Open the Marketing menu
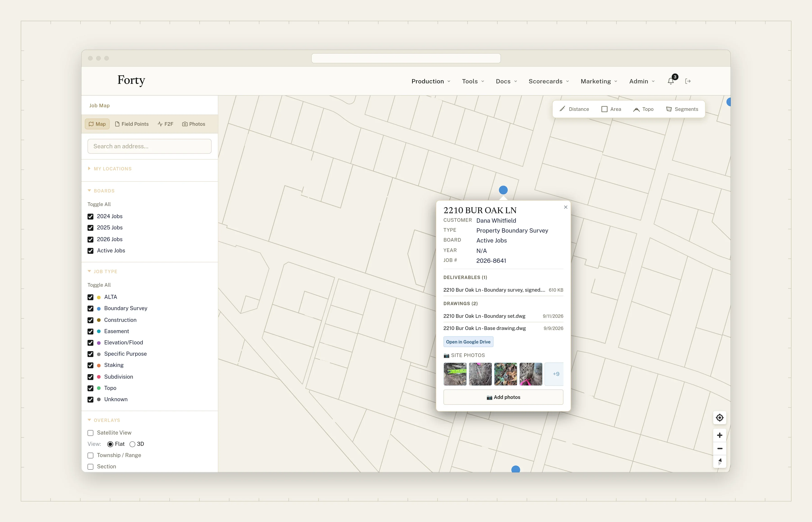 (x=599, y=81)
